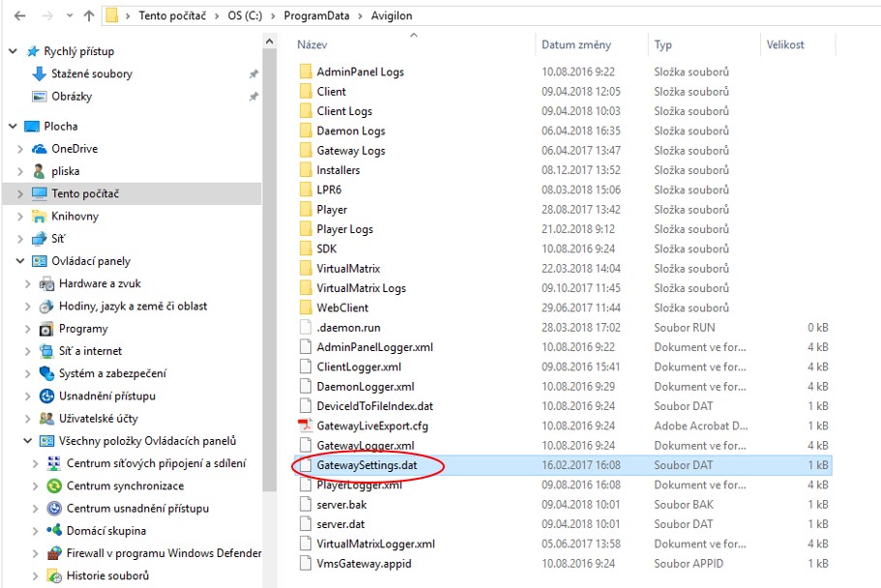Click the Uživatelské účty icon
881x588 pixels.
point(47,419)
